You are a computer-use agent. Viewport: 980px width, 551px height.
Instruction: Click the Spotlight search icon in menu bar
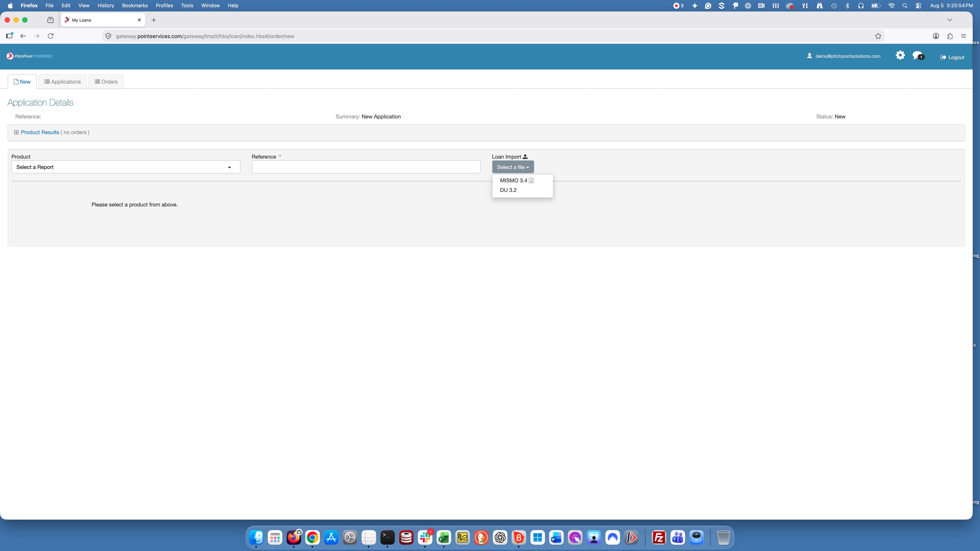coord(905,6)
